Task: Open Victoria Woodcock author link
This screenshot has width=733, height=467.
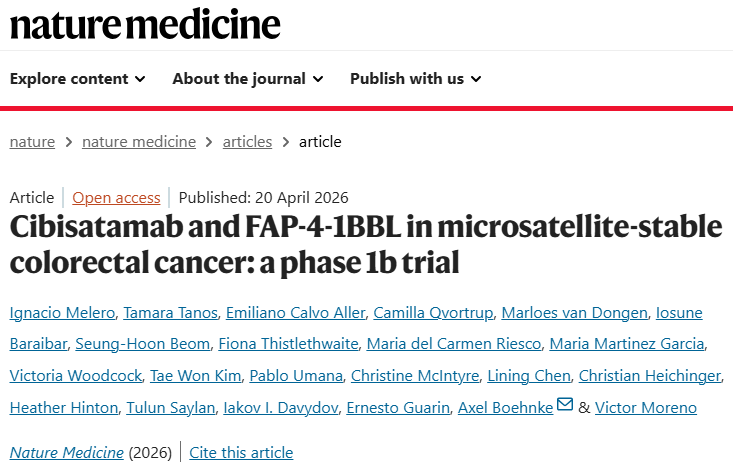Action: (74, 376)
